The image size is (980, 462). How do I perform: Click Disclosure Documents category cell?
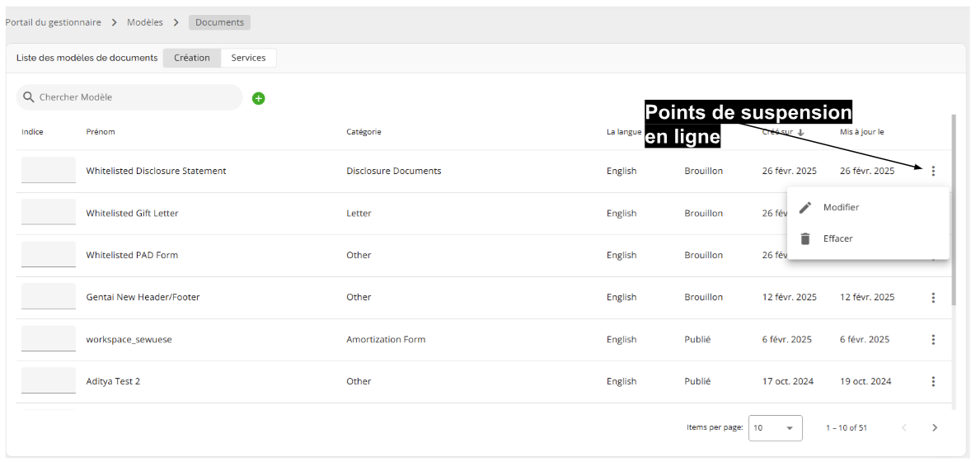point(394,171)
